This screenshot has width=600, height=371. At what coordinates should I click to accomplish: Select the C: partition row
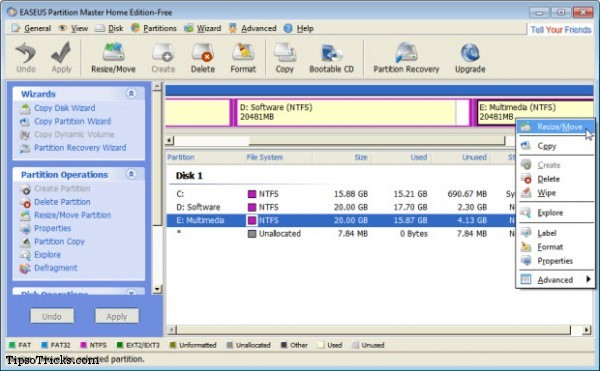(x=341, y=194)
